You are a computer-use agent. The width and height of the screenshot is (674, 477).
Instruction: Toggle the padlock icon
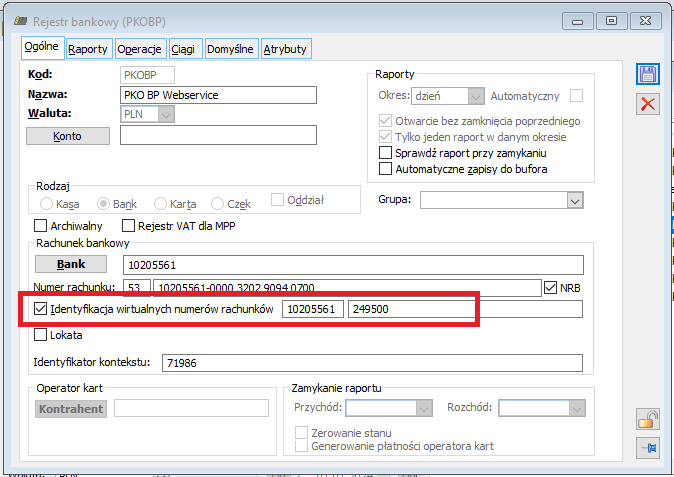[x=648, y=419]
